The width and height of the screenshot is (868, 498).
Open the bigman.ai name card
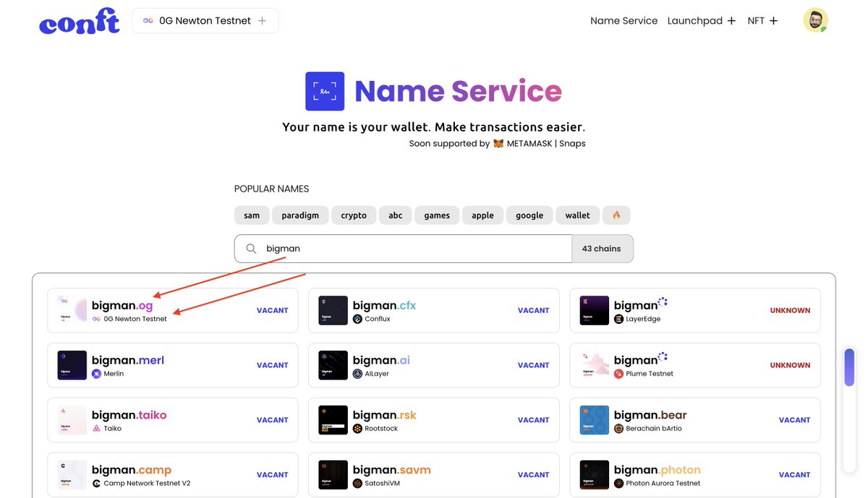point(434,365)
